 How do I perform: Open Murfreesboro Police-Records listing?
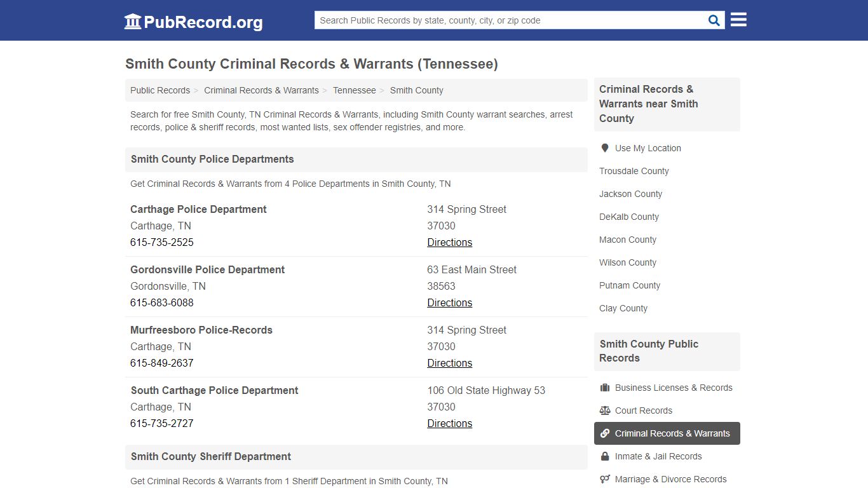point(201,330)
